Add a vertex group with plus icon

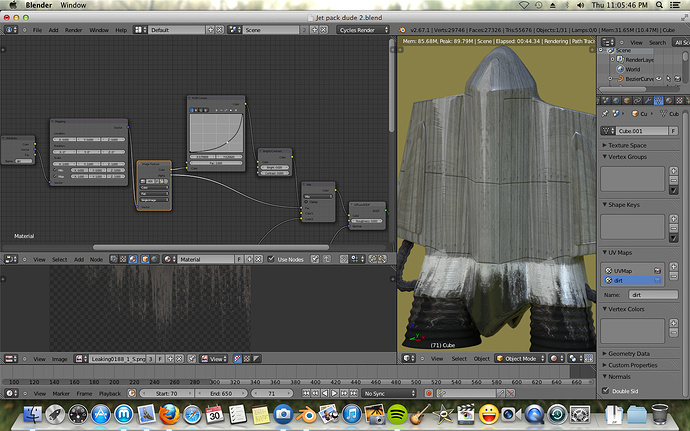click(673, 171)
